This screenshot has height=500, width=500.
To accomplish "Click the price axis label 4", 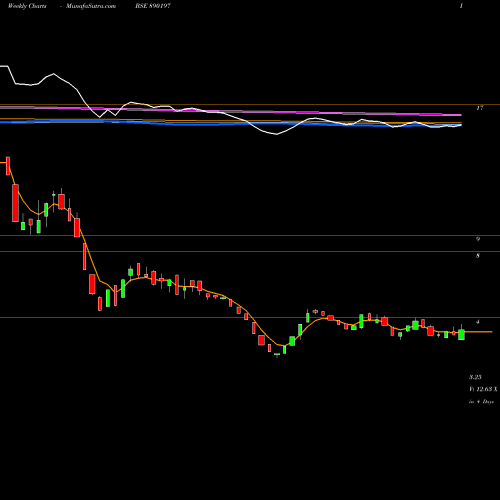I will click(x=478, y=322).
